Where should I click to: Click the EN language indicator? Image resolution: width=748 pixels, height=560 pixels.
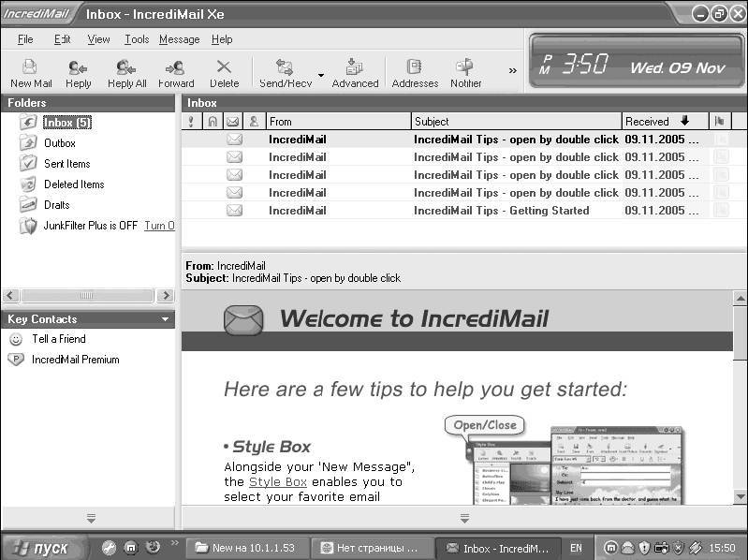pyautogui.click(x=577, y=548)
